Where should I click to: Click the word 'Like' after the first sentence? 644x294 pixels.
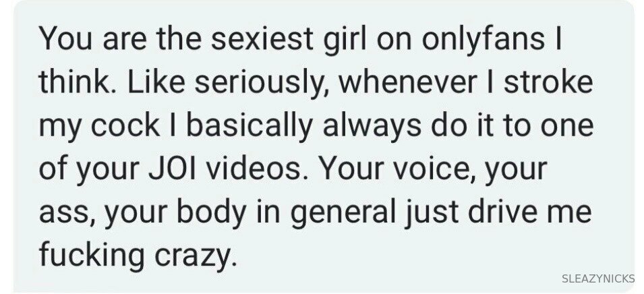pos(156,82)
